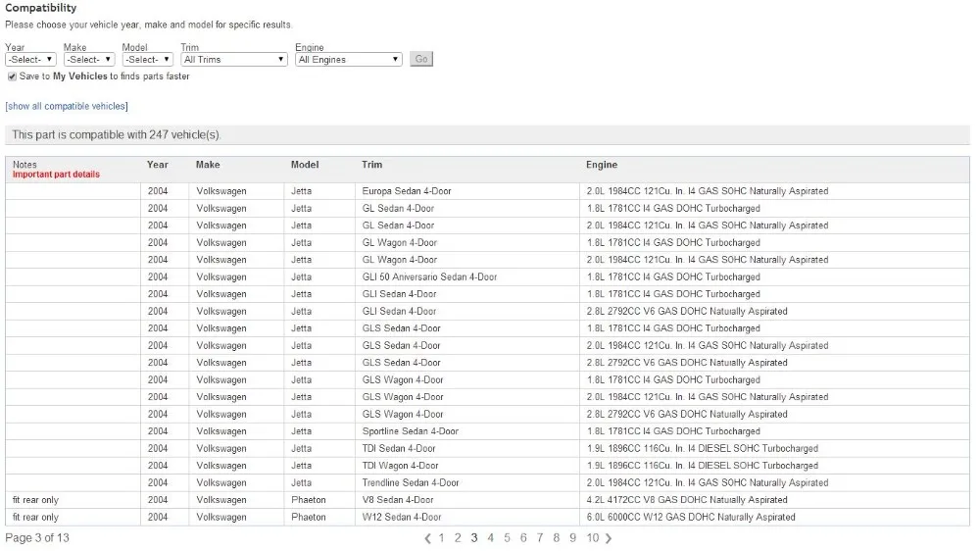Click the Go button

(x=421, y=59)
